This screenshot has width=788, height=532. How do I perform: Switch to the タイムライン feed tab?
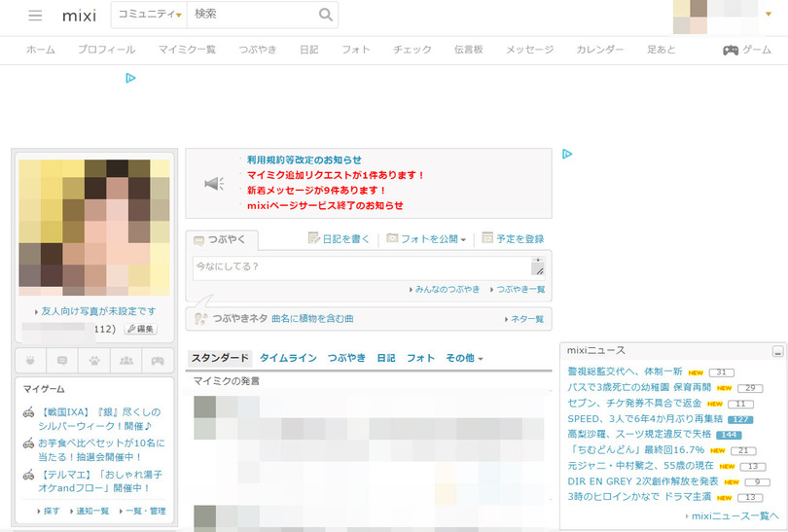pyautogui.click(x=288, y=358)
